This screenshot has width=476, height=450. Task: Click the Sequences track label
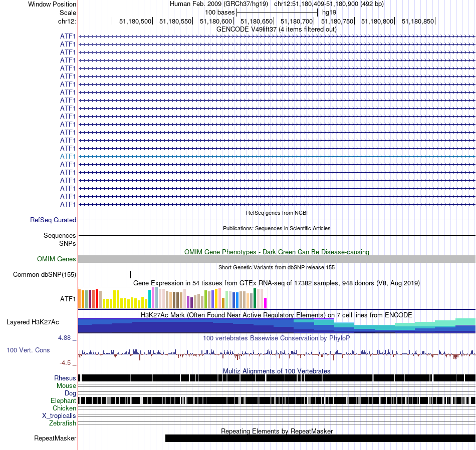pyautogui.click(x=60, y=236)
